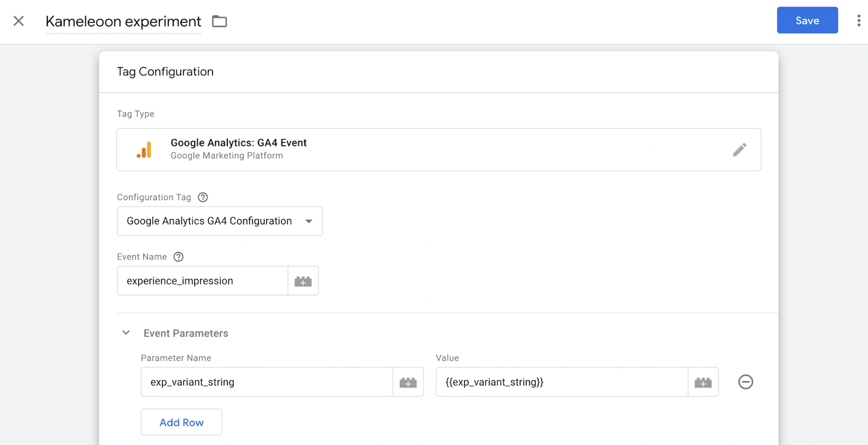Click the Save button
868x445 pixels.
point(807,21)
